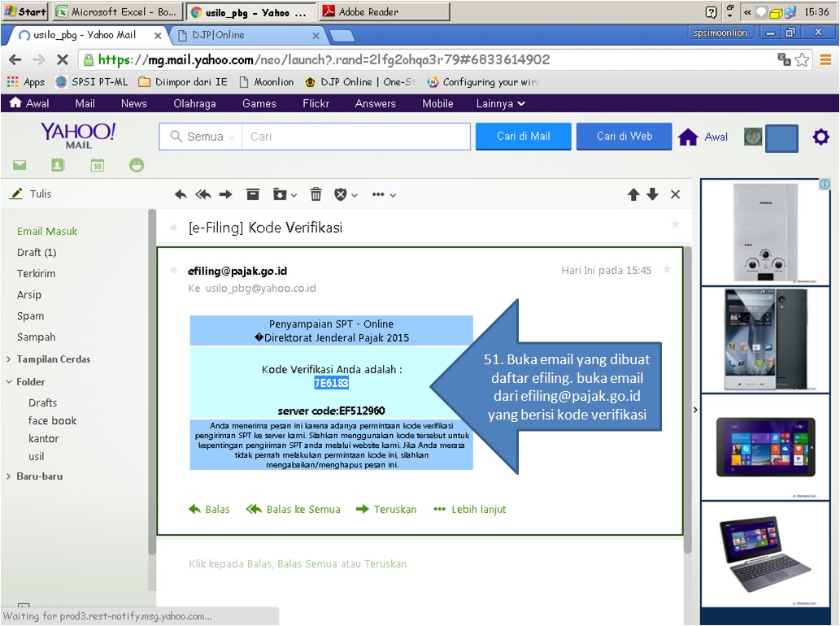Open the Chrome hamburger menu
The image size is (840, 626).
pos(825,59)
